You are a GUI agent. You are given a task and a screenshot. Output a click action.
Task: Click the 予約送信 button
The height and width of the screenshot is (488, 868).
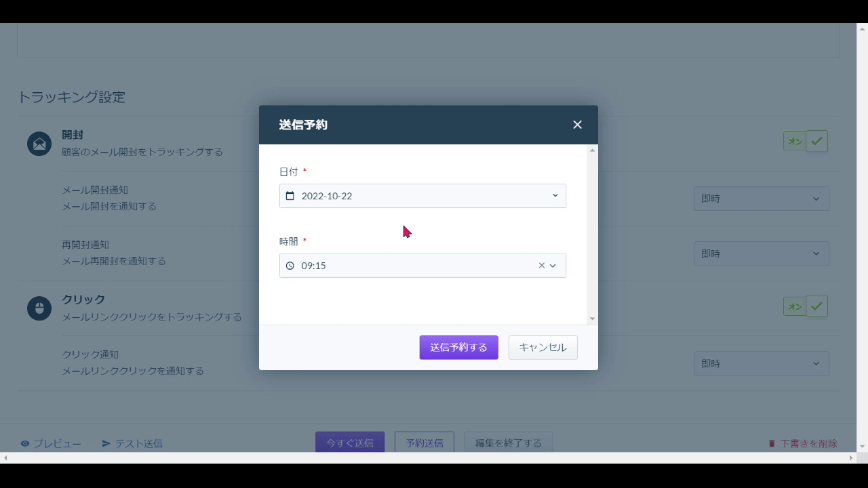click(x=425, y=443)
